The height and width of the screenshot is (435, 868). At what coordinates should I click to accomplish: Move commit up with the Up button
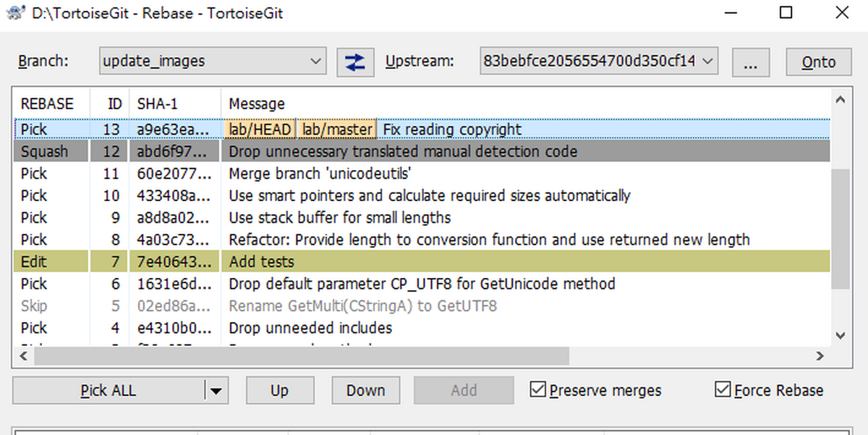(280, 391)
